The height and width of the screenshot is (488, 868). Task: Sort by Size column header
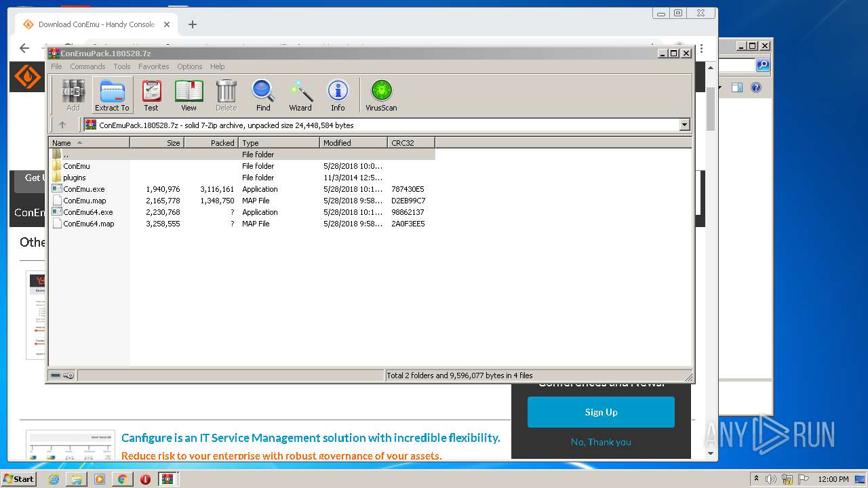(x=157, y=143)
